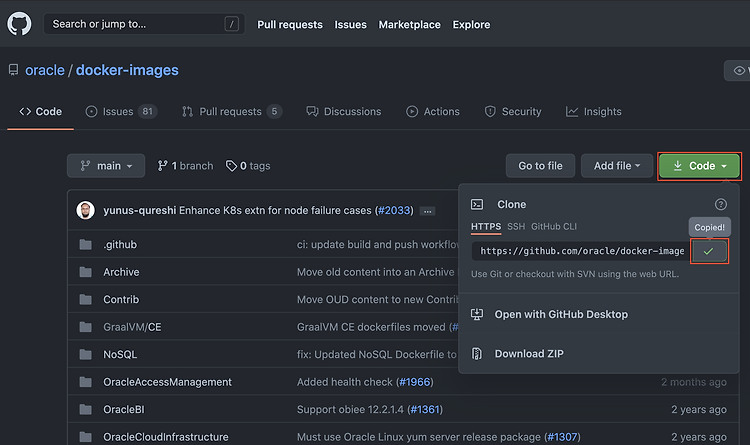Select the Code repository tab

[x=41, y=111]
